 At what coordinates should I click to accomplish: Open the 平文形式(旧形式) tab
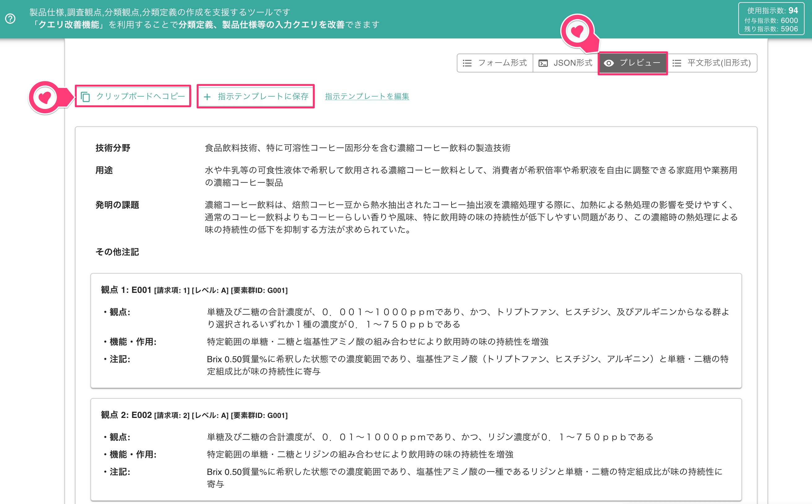712,63
